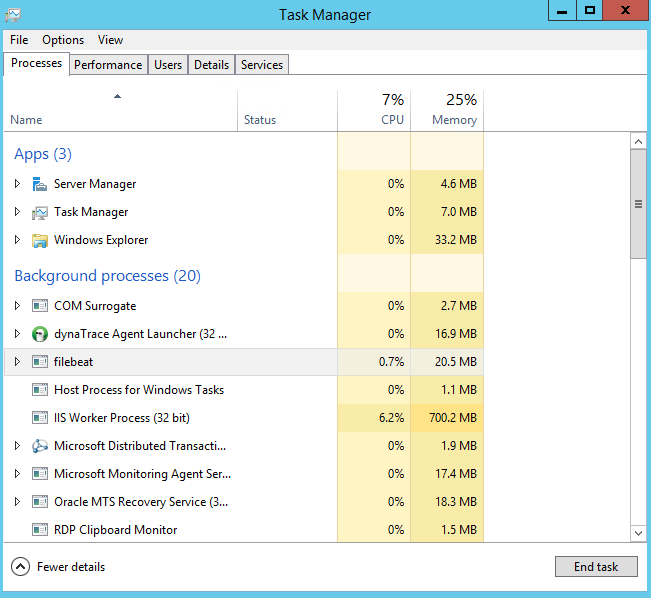651x598 pixels.
Task: Sort processes by the Memory column
Action: 454,120
